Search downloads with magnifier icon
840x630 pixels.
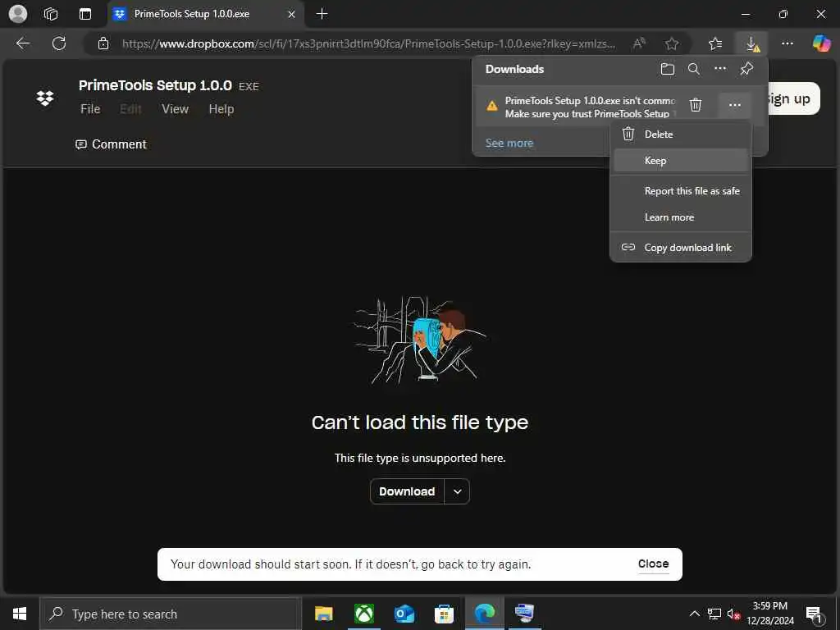(694, 69)
